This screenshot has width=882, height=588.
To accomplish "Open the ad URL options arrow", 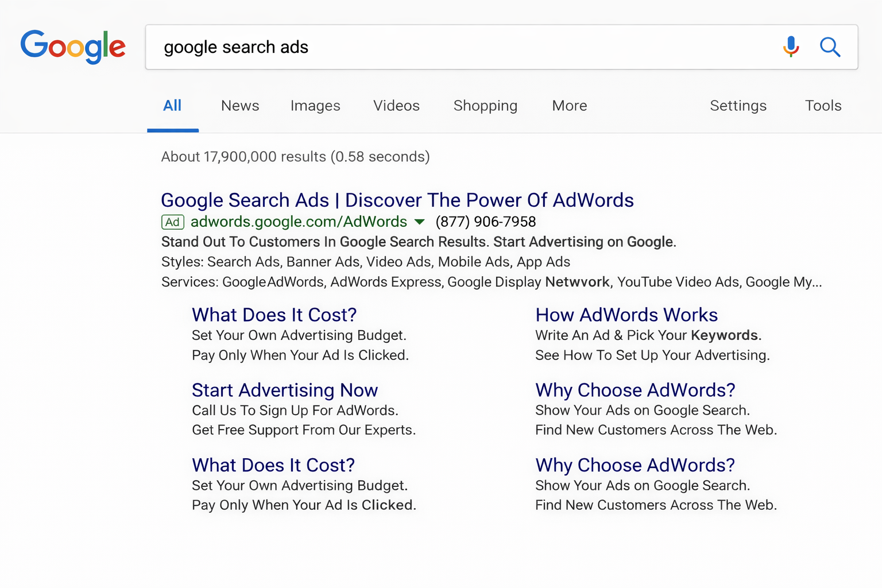I will click(420, 222).
